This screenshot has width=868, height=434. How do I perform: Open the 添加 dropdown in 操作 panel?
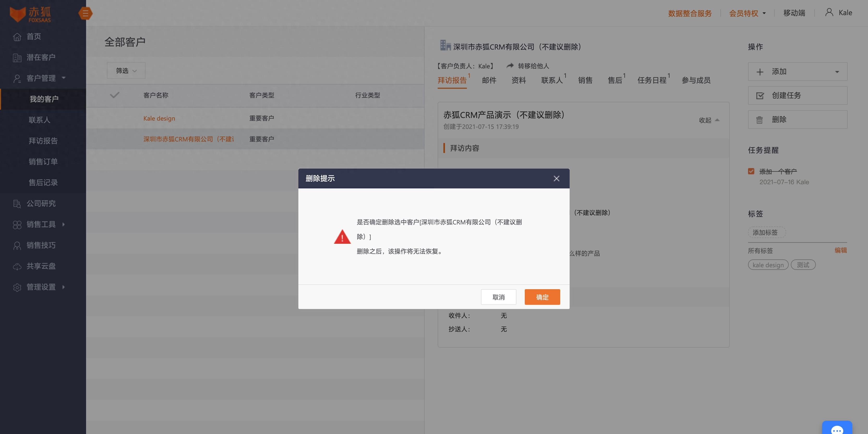point(797,72)
